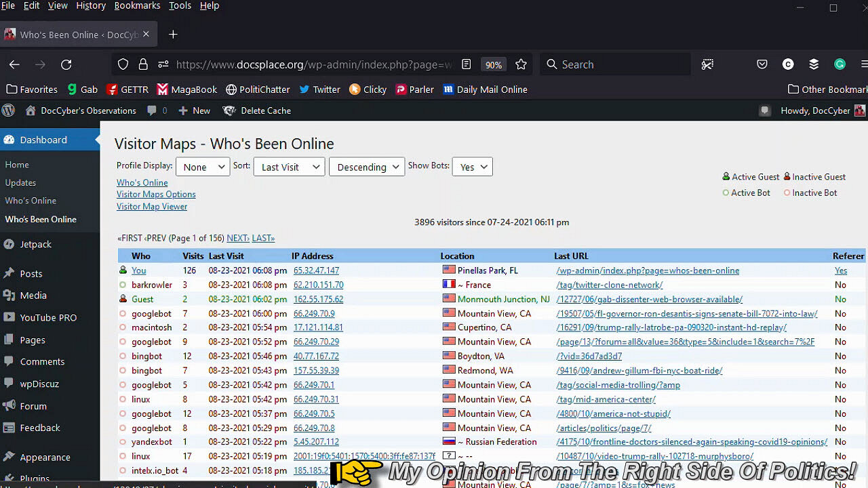Open Media from the sidebar
Screen dimensions: 868x488
(33, 296)
